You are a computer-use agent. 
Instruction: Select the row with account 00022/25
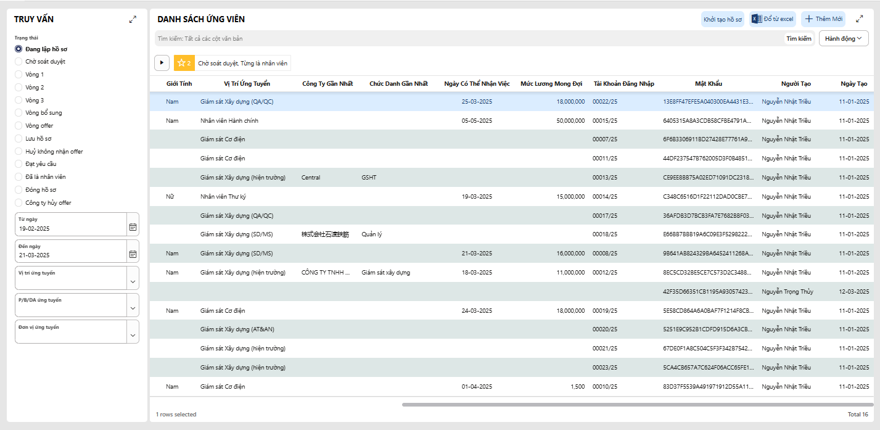click(514, 102)
